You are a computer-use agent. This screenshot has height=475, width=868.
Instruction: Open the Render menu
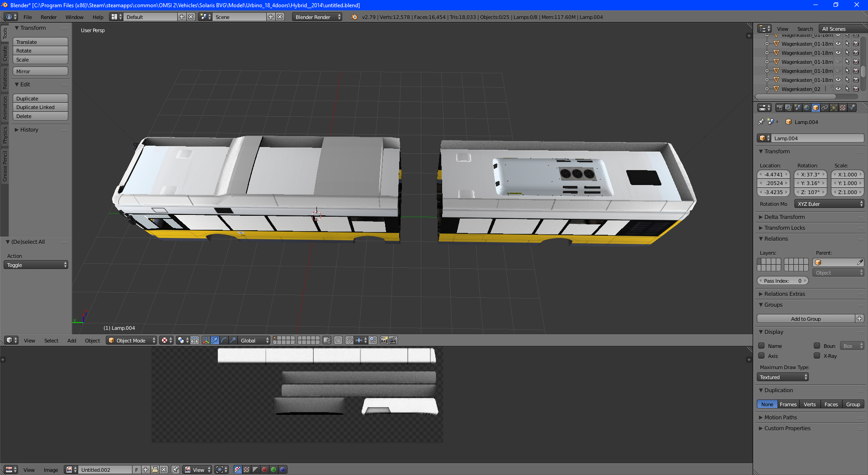click(x=48, y=17)
